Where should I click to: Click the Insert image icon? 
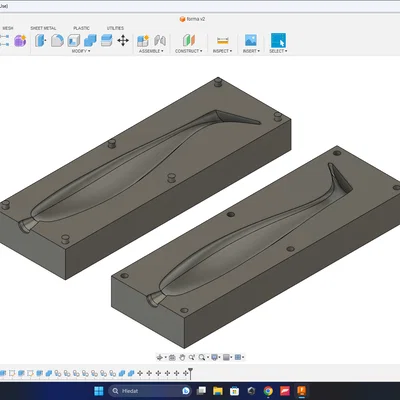[x=251, y=40]
